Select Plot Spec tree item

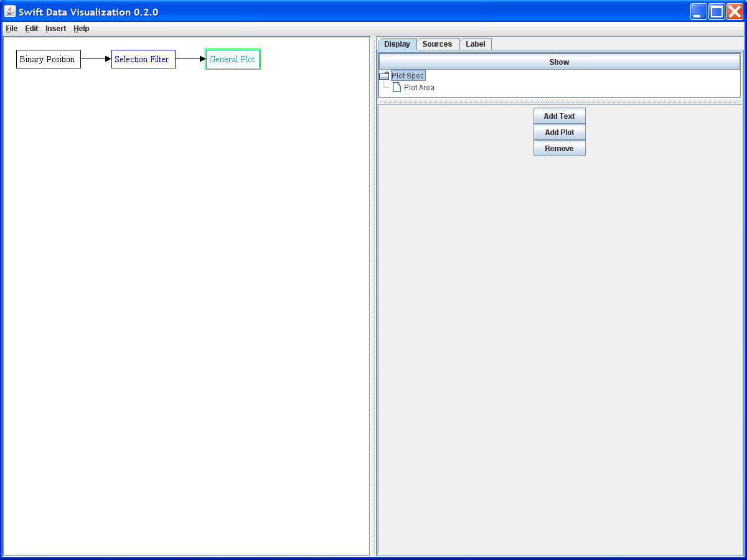click(x=408, y=76)
